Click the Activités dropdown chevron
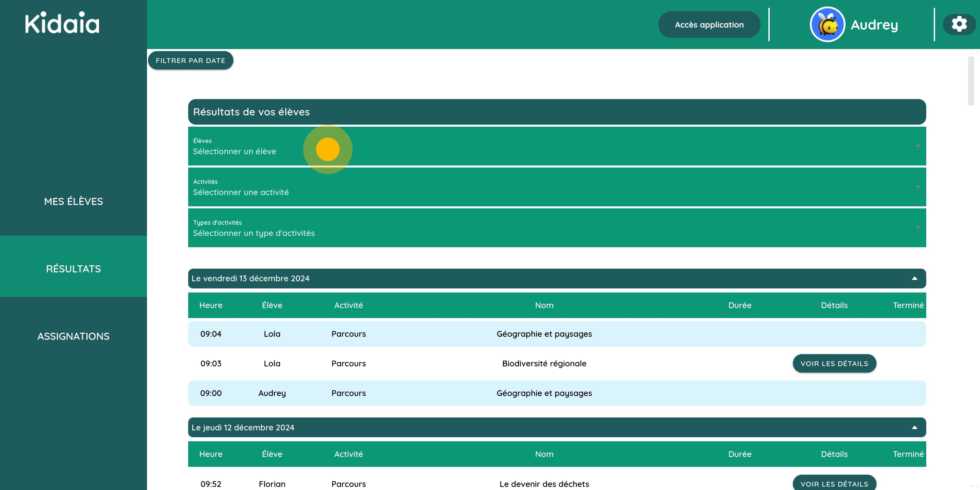The width and height of the screenshot is (980, 490). [x=918, y=187]
